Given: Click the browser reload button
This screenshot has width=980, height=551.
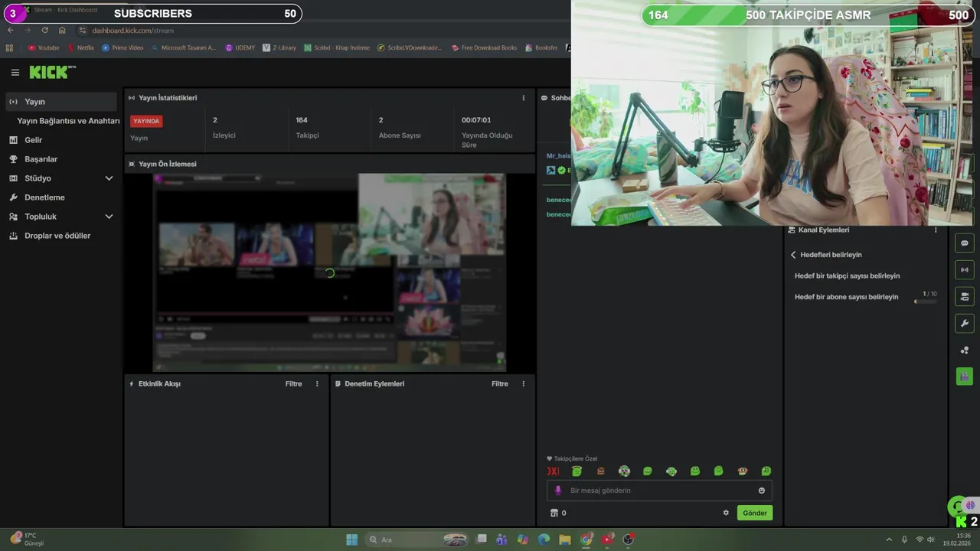Looking at the screenshot, I should click(x=44, y=30).
